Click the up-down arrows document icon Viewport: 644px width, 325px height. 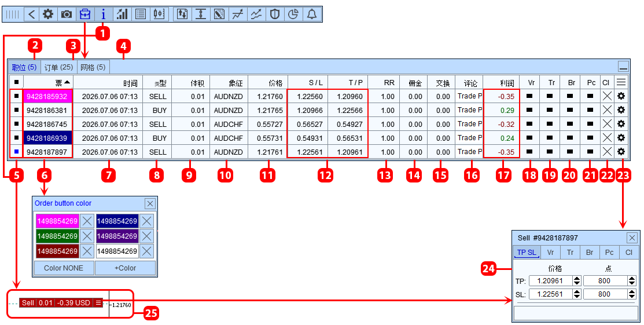(x=182, y=14)
